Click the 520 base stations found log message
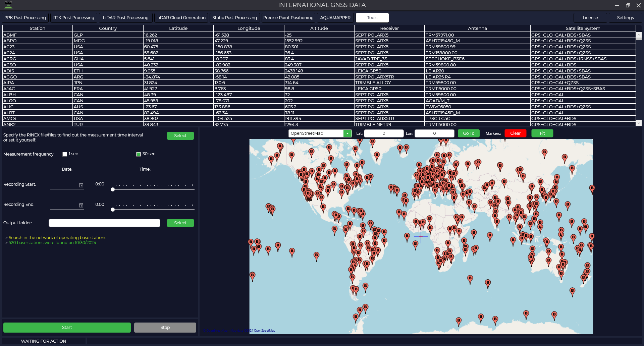 [x=52, y=243]
